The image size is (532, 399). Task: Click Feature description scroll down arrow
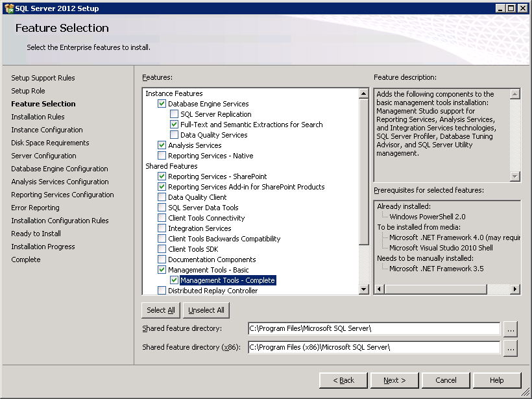point(515,176)
